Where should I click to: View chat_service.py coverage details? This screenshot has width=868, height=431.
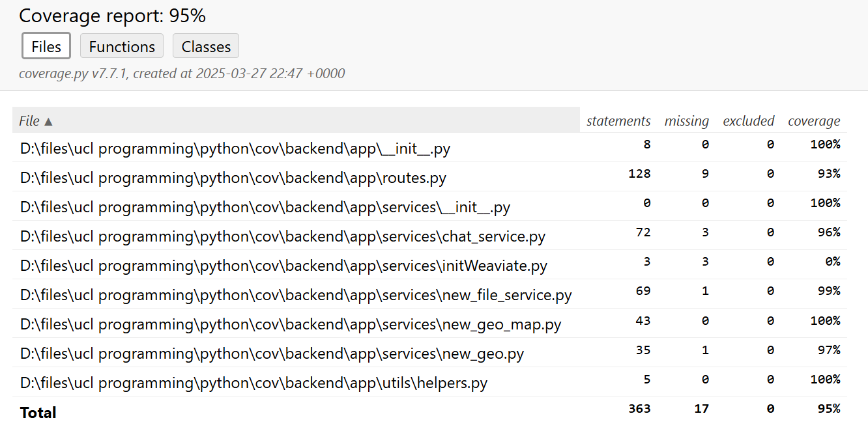[283, 236]
